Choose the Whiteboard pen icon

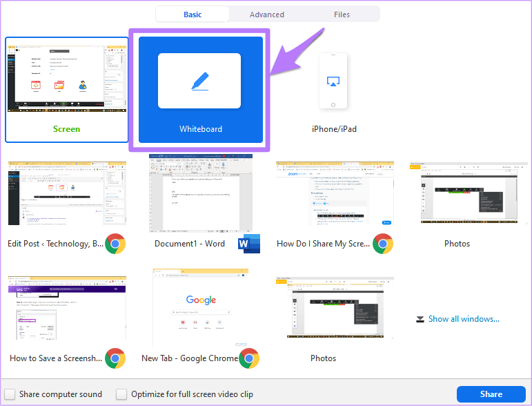(x=200, y=81)
